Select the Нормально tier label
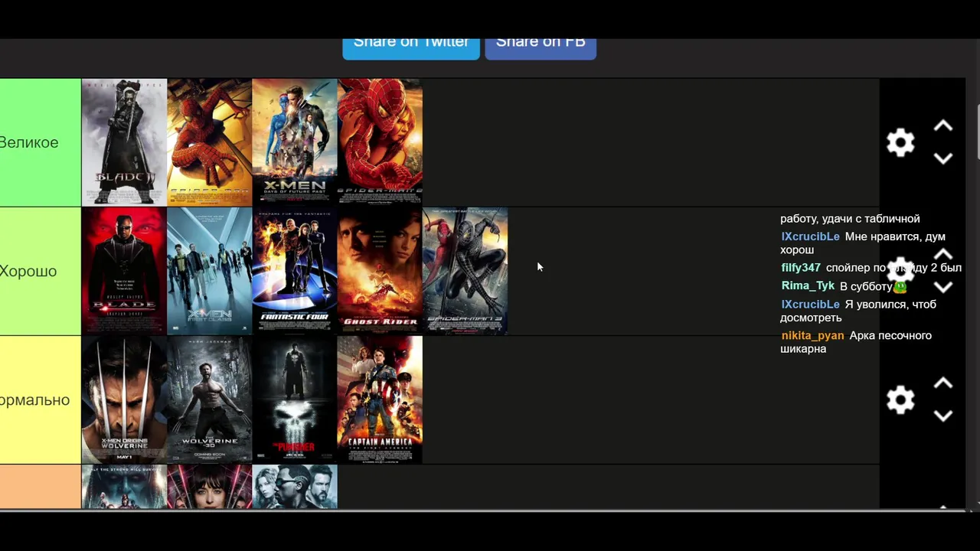The width and height of the screenshot is (980, 551). click(41, 399)
